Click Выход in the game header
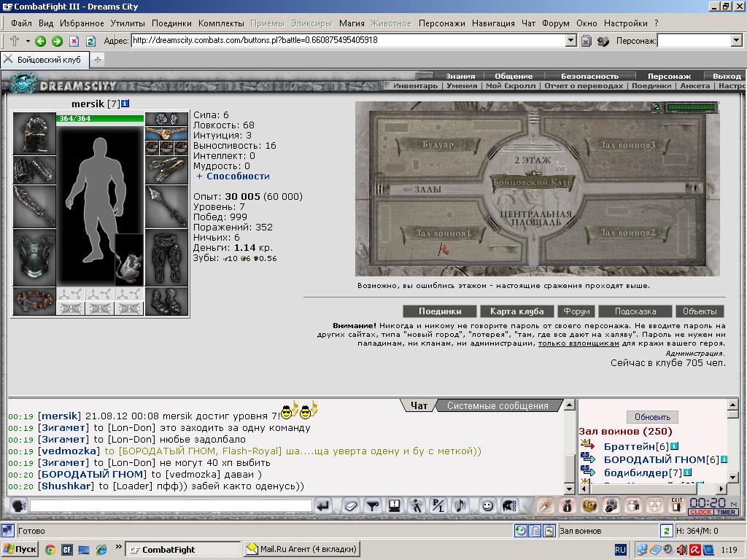Screen dimensions: 747x560 (727, 76)
